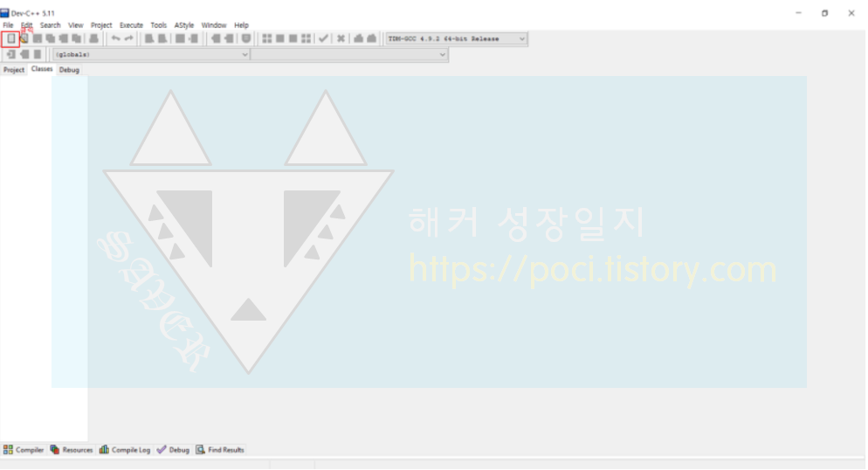Open the Edit menu
This screenshot has width=868, height=470.
(26, 25)
